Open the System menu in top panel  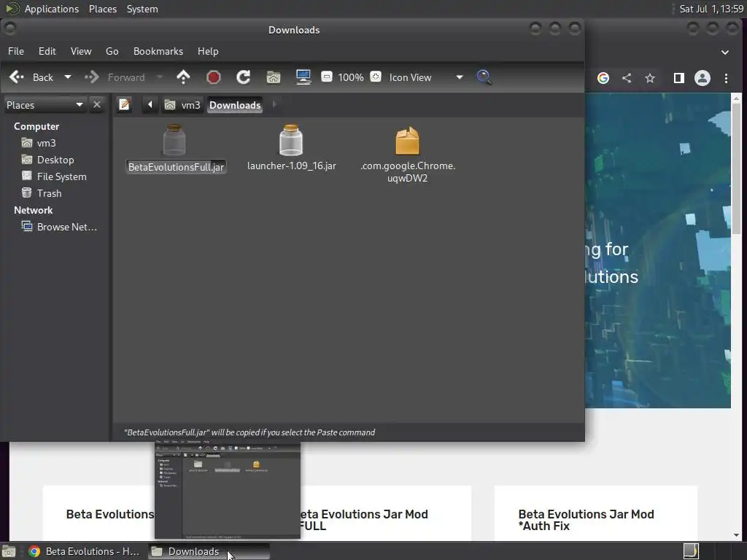[x=142, y=9]
